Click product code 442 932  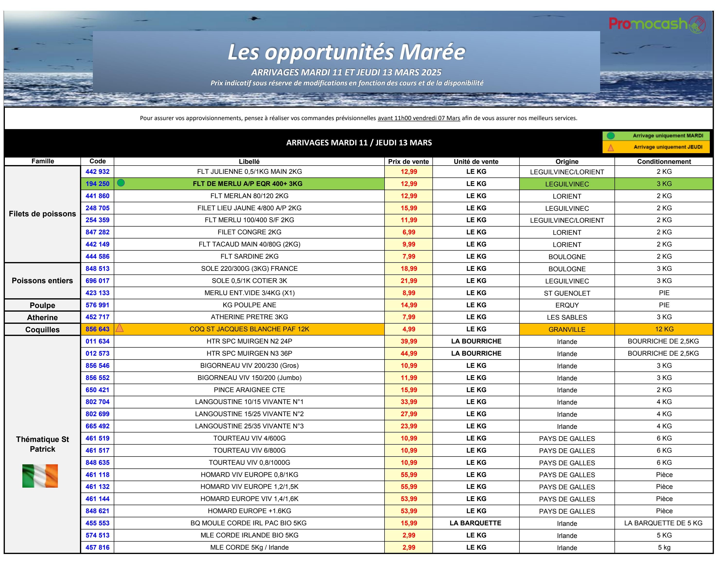pyautogui.click(x=98, y=172)
